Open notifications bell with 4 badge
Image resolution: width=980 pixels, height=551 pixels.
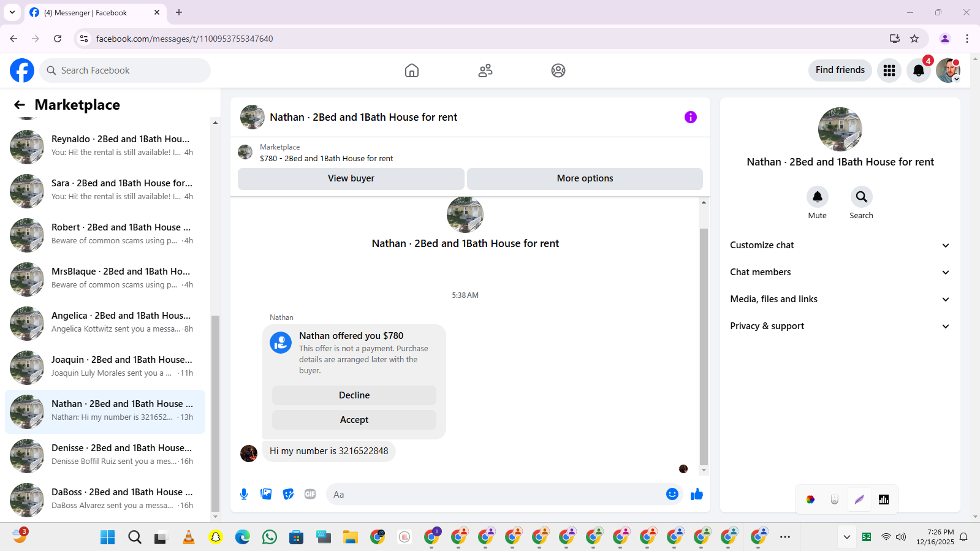(919, 70)
